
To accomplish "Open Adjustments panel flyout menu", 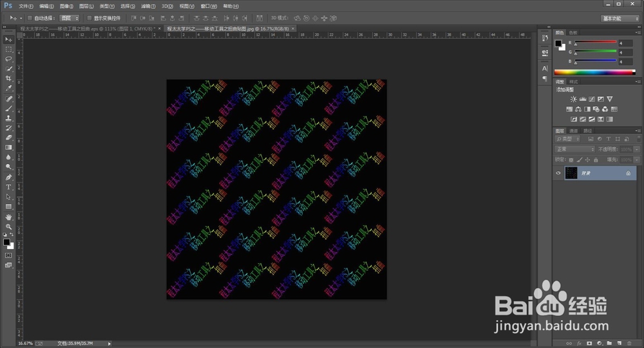I will click(x=638, y=82).
